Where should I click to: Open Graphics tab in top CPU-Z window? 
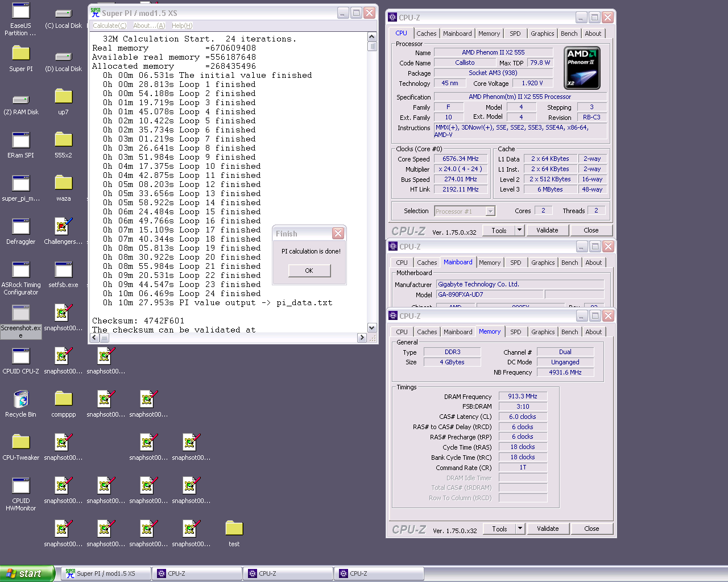(x=543, y=34)
